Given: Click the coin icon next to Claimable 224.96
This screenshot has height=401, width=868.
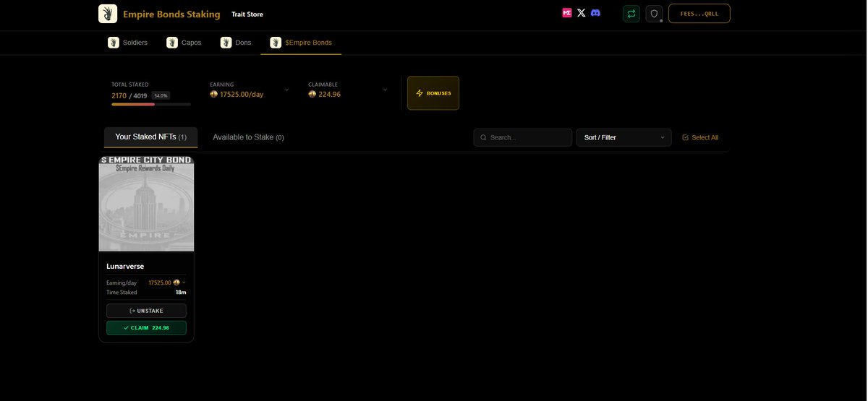Looking at the screenshot, I should (312, 94).
